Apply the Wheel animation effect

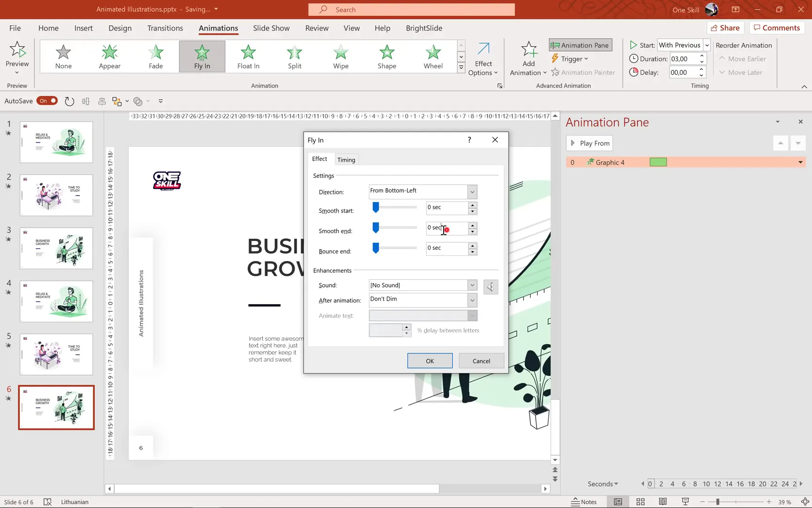click(432, 56)
